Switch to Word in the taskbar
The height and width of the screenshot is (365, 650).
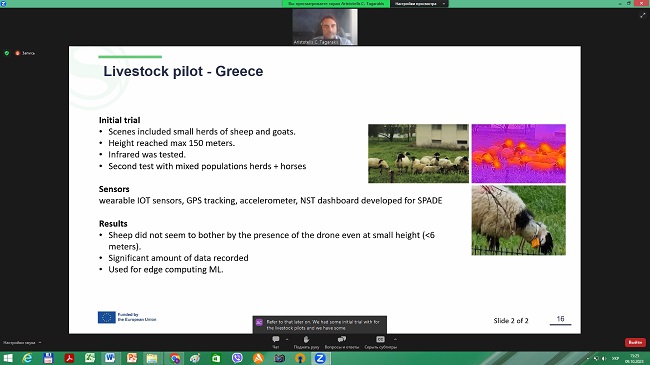(x=110, y=358)
